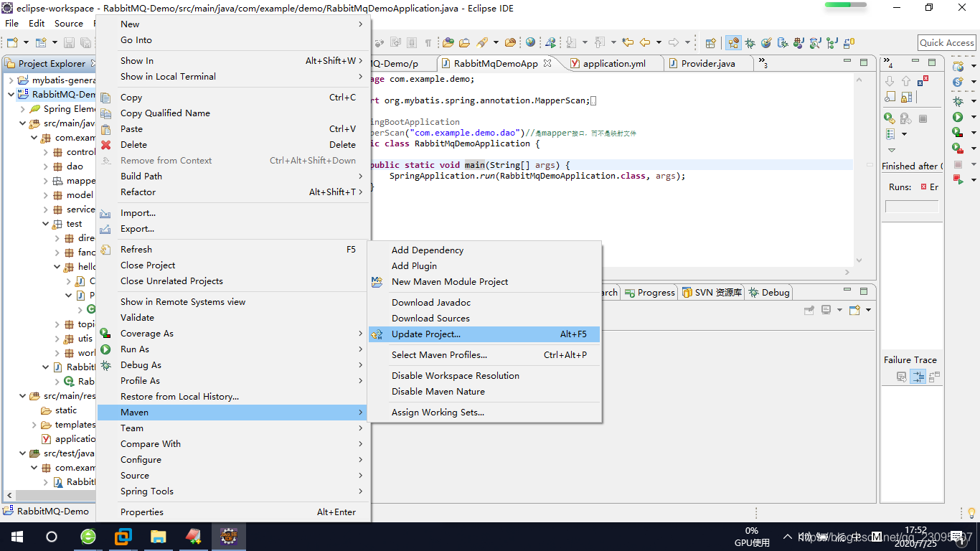The image size is (980, 551).
Task: Click the Eclipse IDE icon in the taskbar
Action: (x=229, y=537)
